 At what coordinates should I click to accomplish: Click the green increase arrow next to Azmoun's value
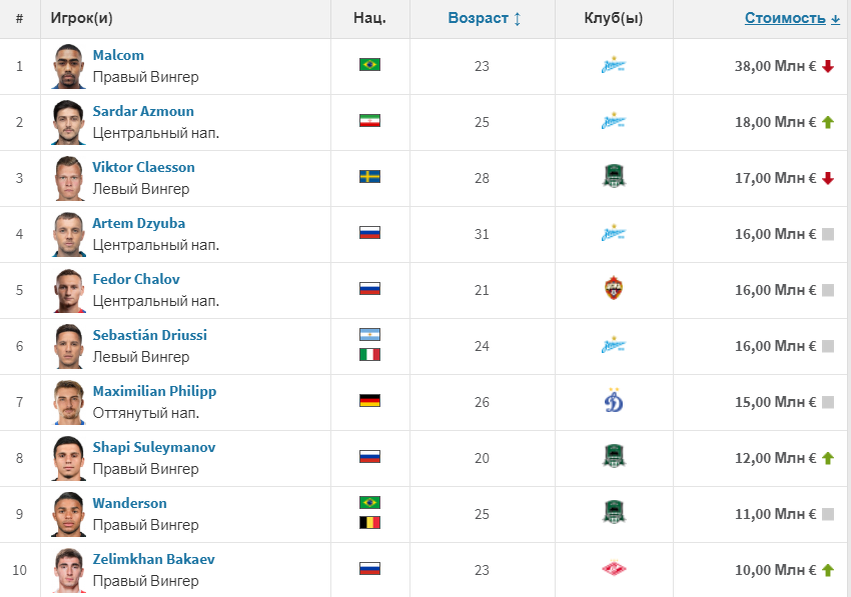[829, 122]
